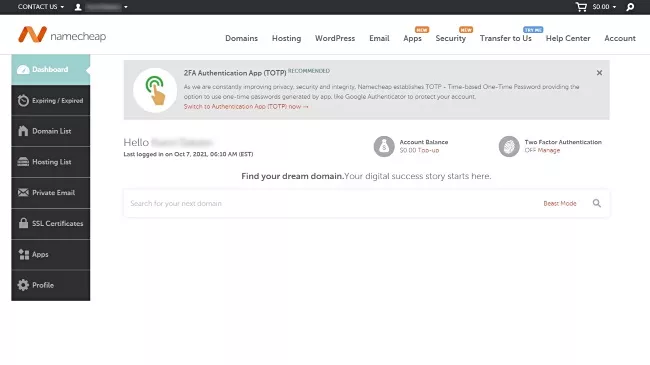Open SSL Certificates in sidebar
The height and width of the screenshot is (365, 650).
[x=51, y=224]
